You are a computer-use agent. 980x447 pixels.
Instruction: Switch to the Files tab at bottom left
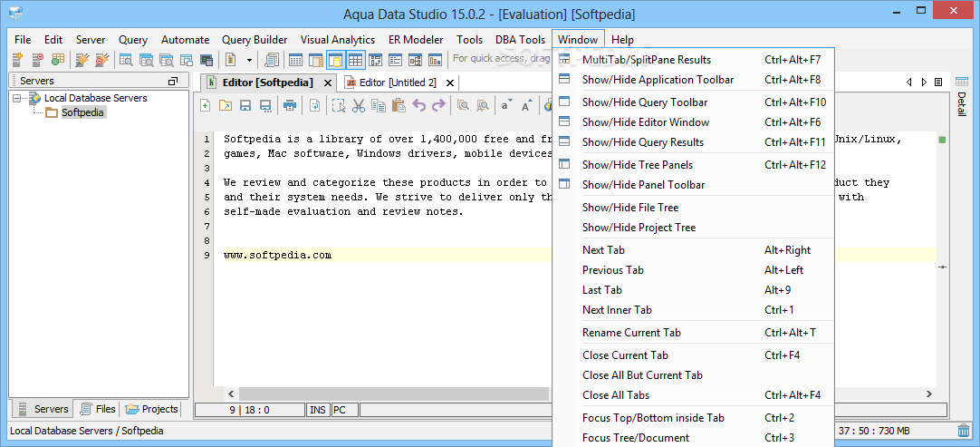[97, 409]
